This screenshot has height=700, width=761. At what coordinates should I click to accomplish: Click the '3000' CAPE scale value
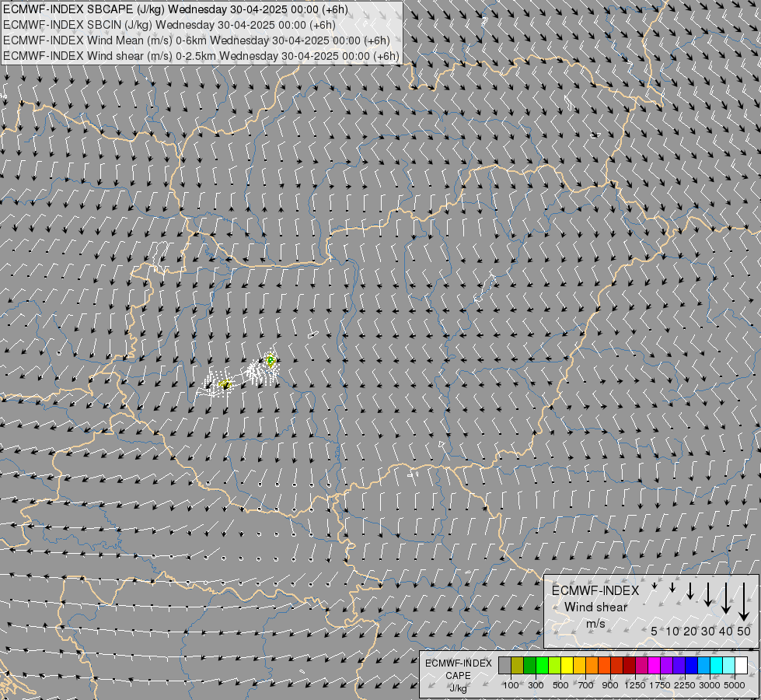(710, 685)
